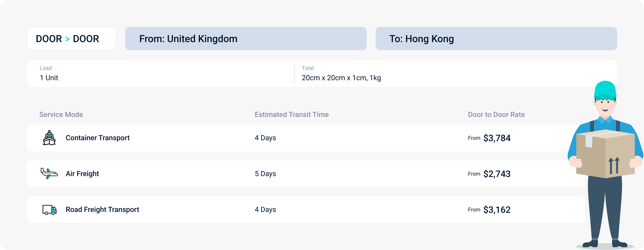Click the Total dimensions 20cm x 20cm field
Viewport: 644px width, 250px height.
(341, 78)
